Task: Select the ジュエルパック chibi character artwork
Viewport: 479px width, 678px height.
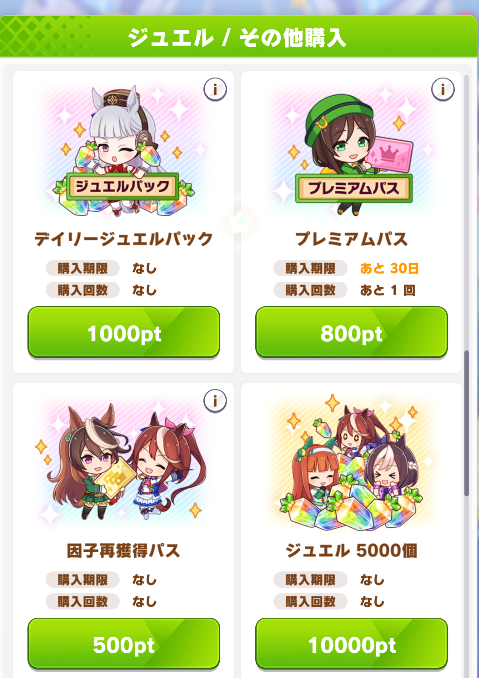Action: tap(123, 150)
